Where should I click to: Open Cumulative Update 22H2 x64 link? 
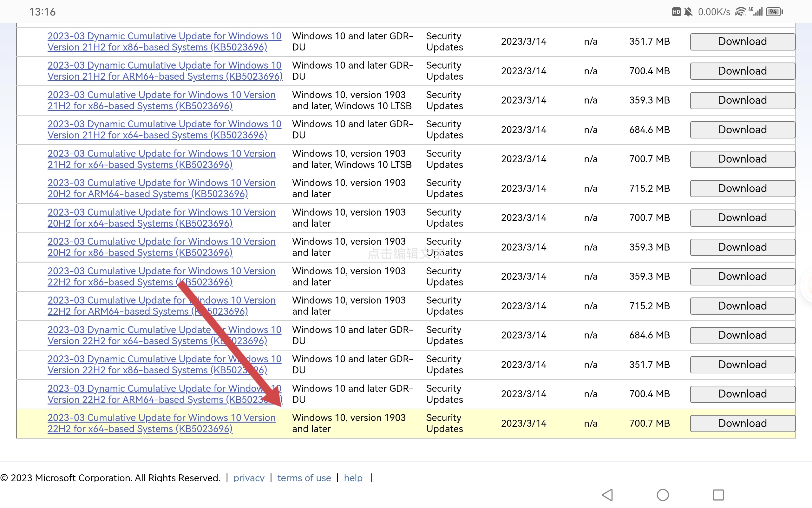161,423
